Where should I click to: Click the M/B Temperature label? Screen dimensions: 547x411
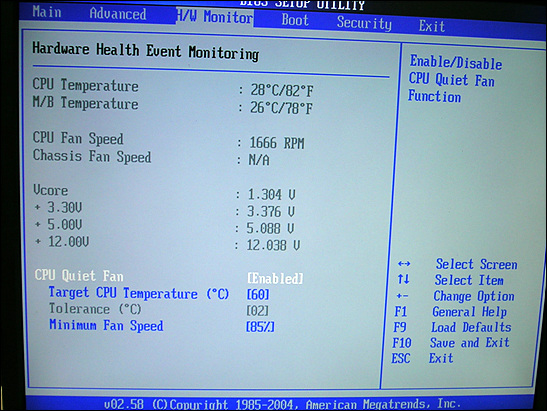click(85, 103)
